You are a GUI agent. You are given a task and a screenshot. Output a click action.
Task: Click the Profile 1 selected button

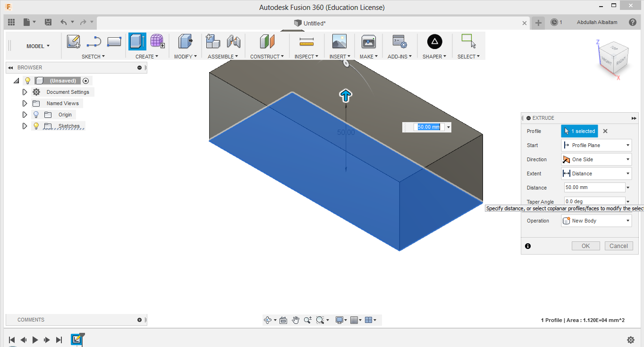coord(579,131)
